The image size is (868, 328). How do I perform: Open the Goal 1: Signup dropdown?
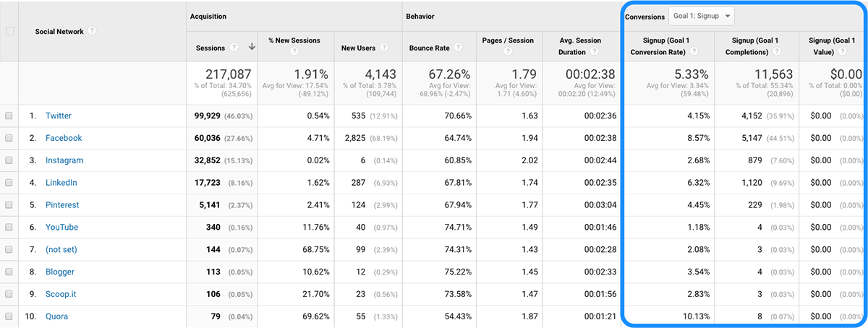[702, 16]
